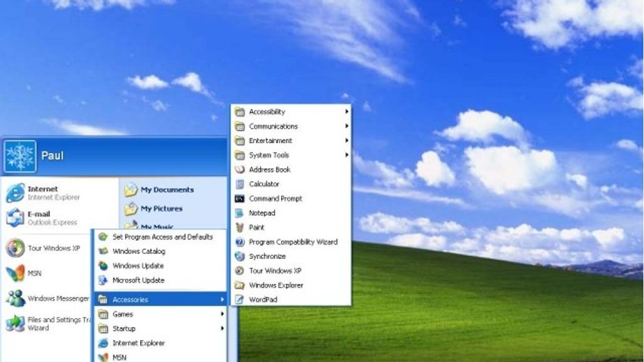Select the Accessories entry in All Programs

click(161, 300)
